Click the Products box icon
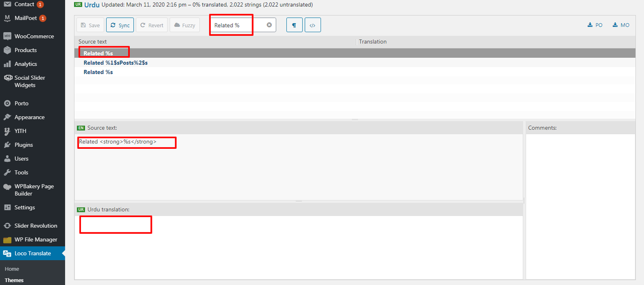644x285 pixels. coord(7,50)
